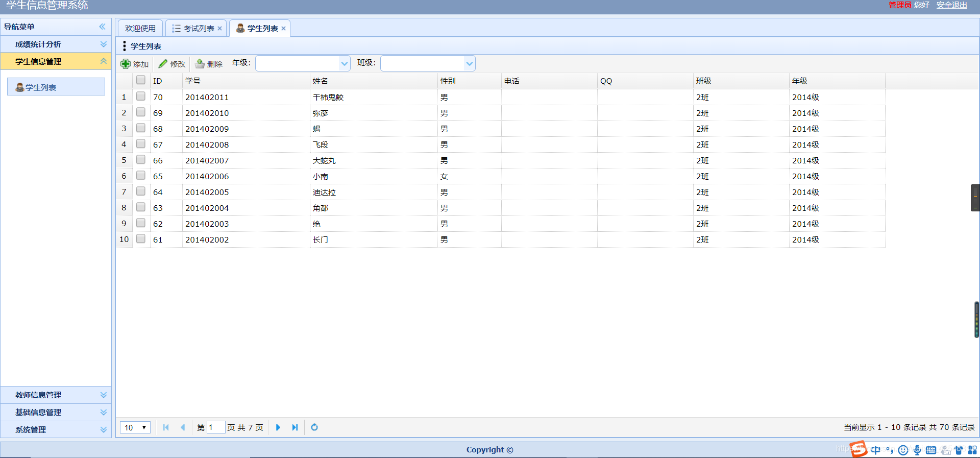Image resolution: width=980 pixels, height=458 pixels.
Task: Open the 年级 grade dropdown
Action: coord(345,64)
